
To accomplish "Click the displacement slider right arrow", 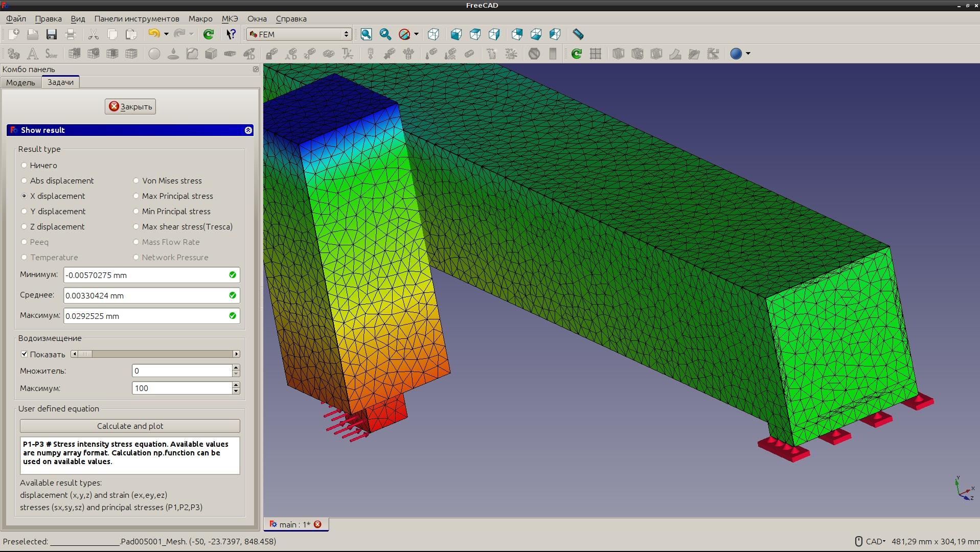I will [236, 354].
